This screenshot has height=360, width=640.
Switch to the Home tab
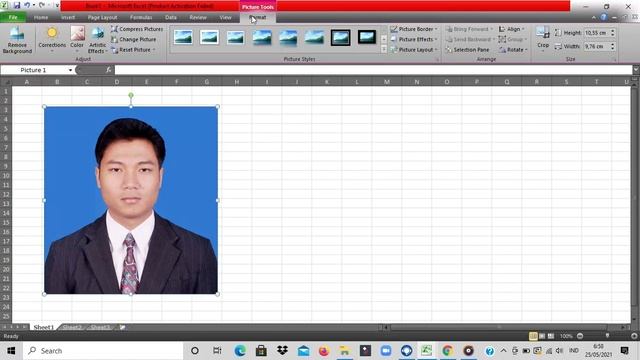point(41,18)
